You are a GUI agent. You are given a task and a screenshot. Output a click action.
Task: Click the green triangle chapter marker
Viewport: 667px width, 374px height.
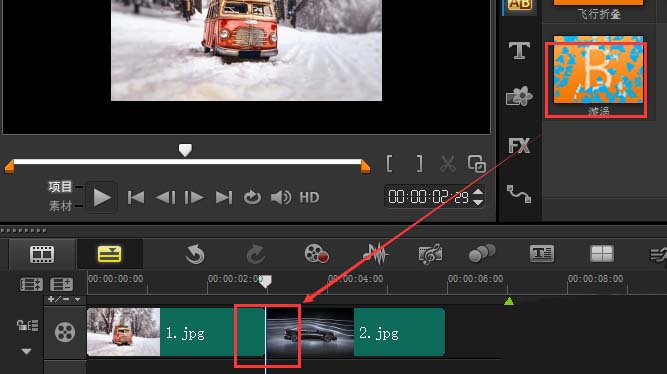(x=509, y=301)
